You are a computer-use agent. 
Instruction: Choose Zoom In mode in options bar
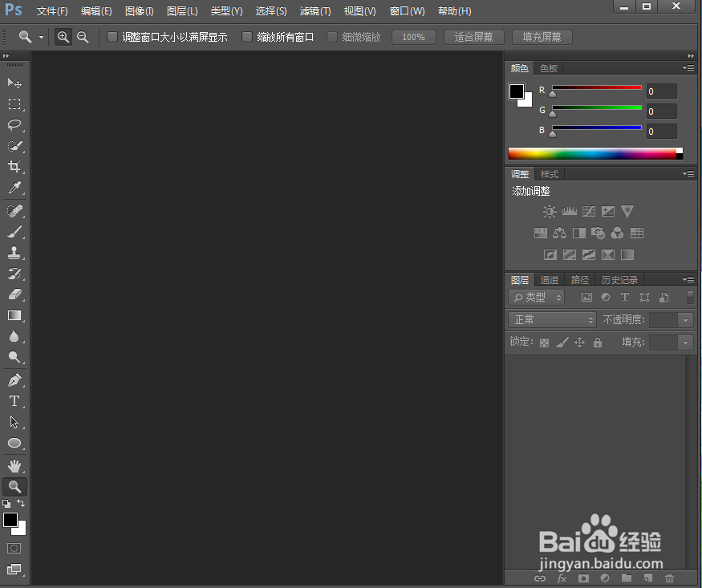click(x=63, y=37)
